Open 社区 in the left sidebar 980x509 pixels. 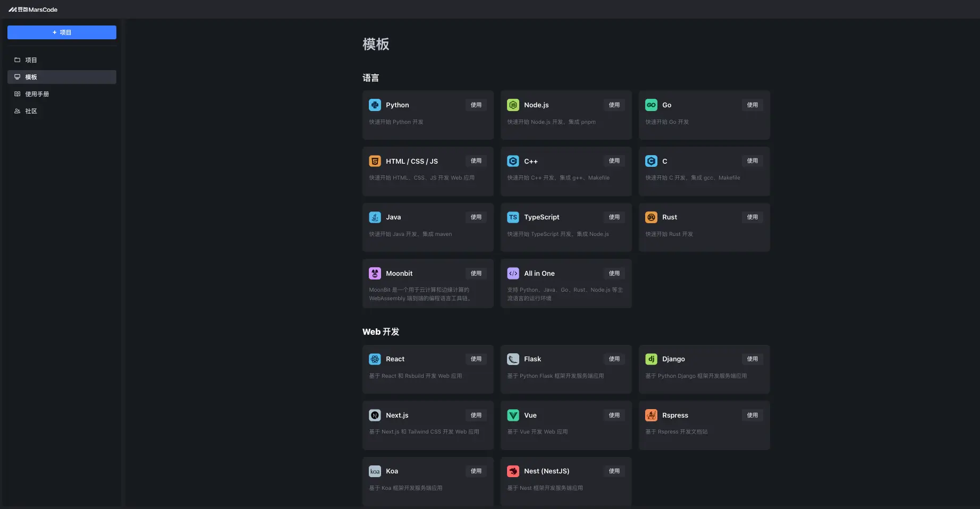pyautogui.click(x=62, y=111)
